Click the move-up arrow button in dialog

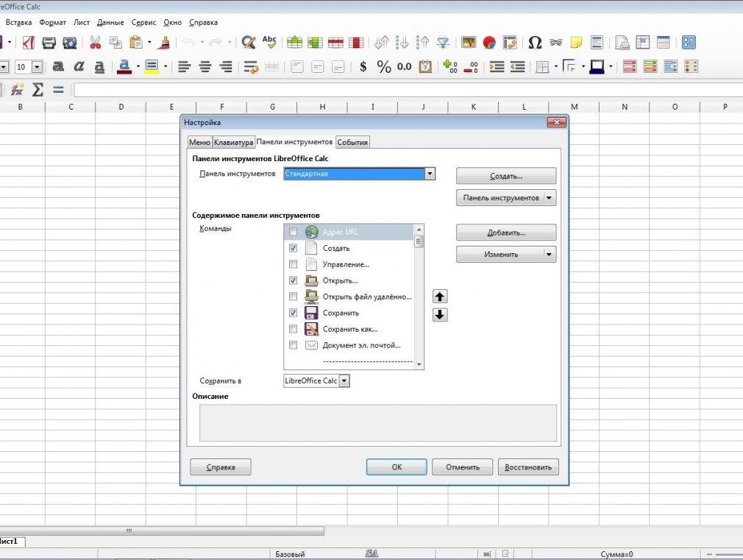(440, 297)
